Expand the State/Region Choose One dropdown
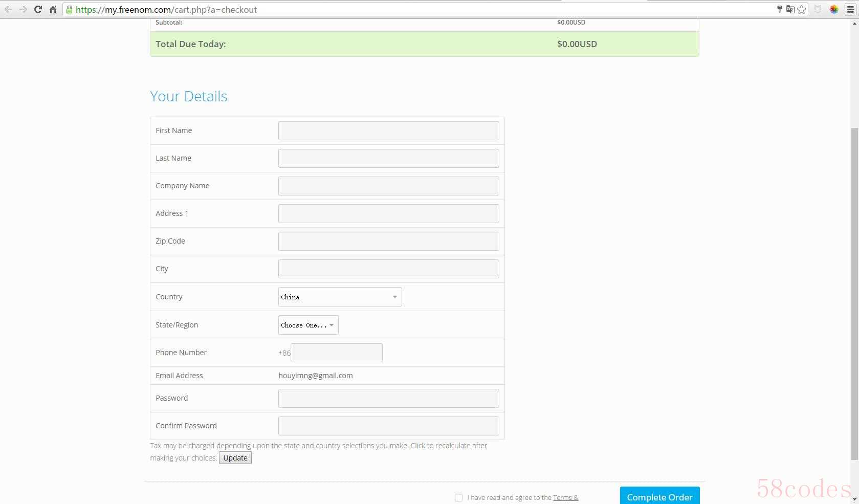This screenshot has width=859, height=504. pyautogui.click(x=309, y=325)
